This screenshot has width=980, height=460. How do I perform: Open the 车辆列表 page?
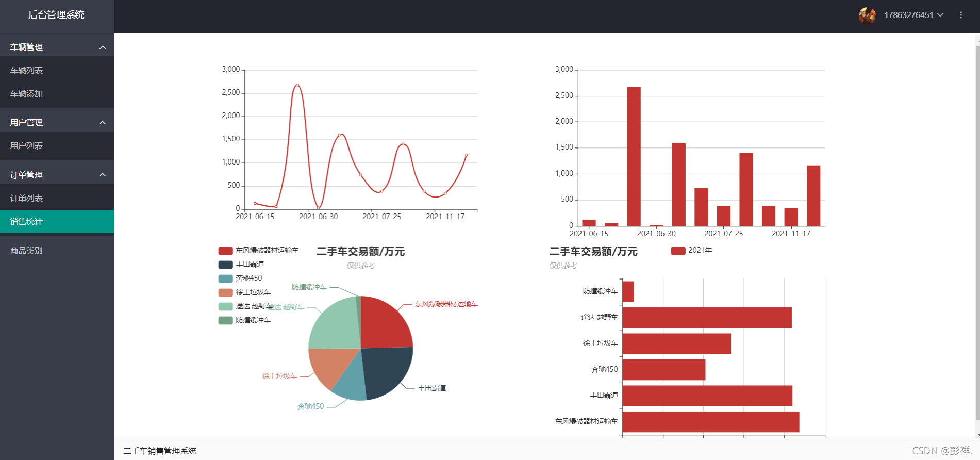point(57,70)
